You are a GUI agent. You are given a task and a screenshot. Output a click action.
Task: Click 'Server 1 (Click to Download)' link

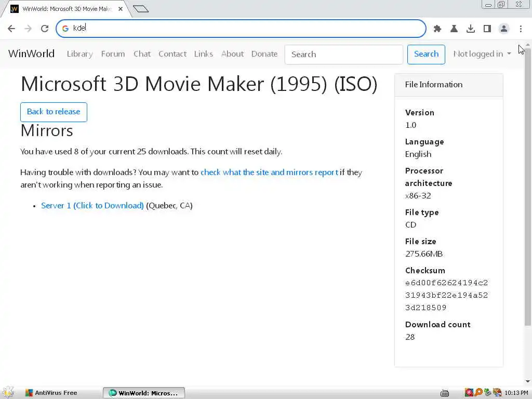(92, 206)
